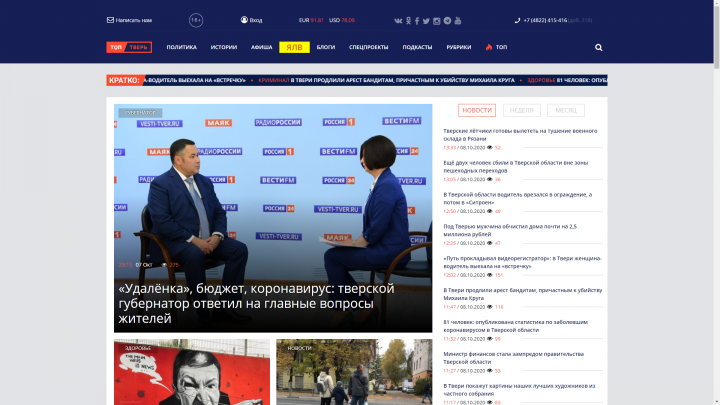
Task: Open the street pedestrians article thumbnail
Action: pos(354,372)
